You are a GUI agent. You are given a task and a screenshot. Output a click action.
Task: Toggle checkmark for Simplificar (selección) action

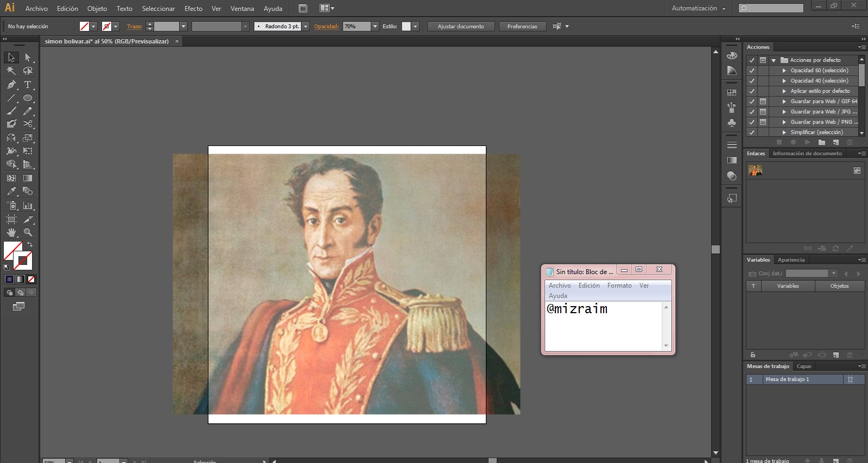(752, 132)
